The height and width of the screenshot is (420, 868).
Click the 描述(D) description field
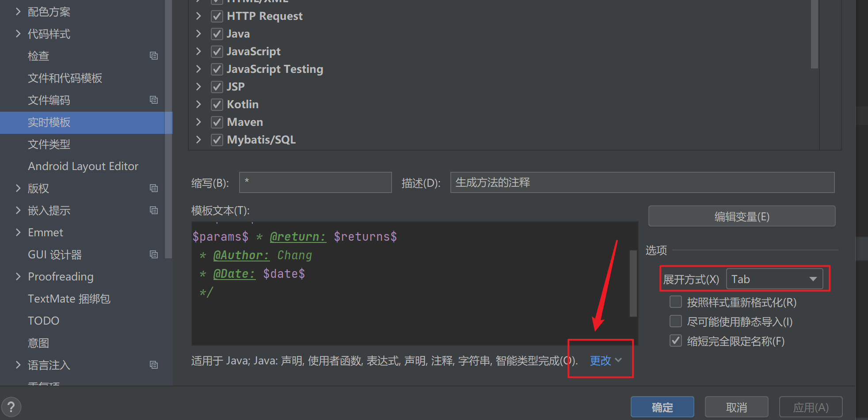pyautogui.click(x=642, y=182)
